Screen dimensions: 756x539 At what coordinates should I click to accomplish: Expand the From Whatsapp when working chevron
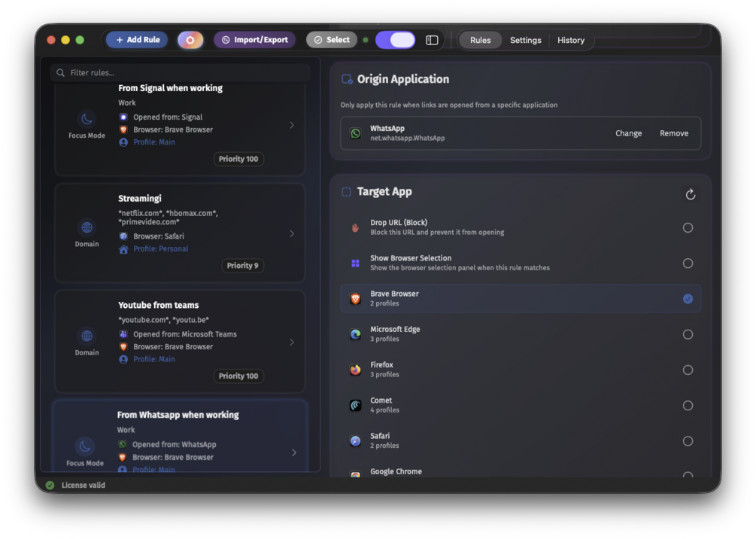(x=293, y=452)
